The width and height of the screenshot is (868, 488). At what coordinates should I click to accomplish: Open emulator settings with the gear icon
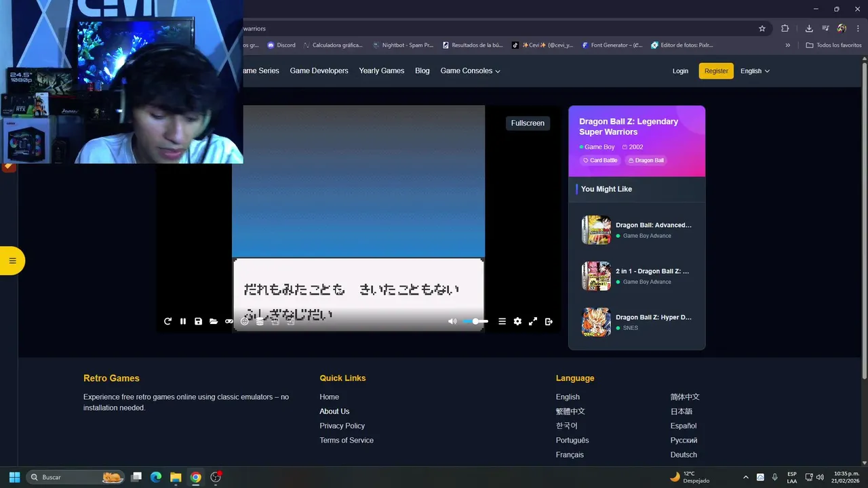pyautogui.click(x=517, y=321)
